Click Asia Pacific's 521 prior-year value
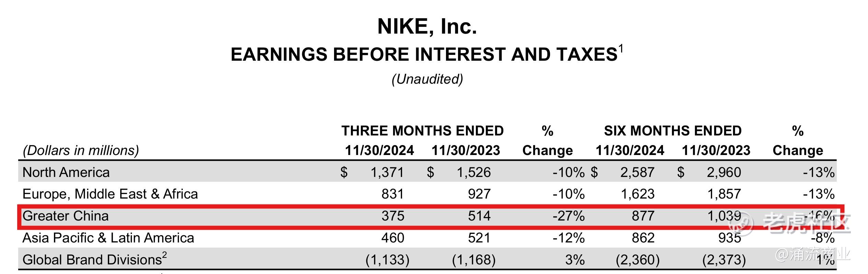The image size is (868, 274). [x=479, y=238]
